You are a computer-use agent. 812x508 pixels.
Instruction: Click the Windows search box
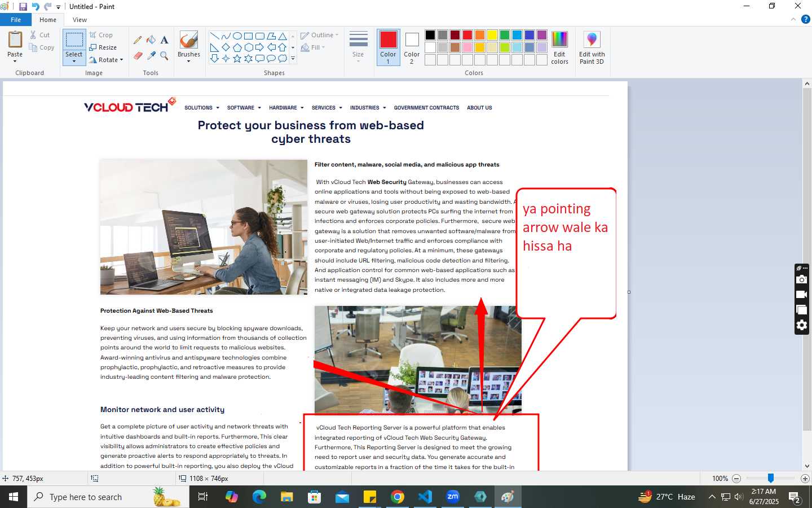point(108,497)
